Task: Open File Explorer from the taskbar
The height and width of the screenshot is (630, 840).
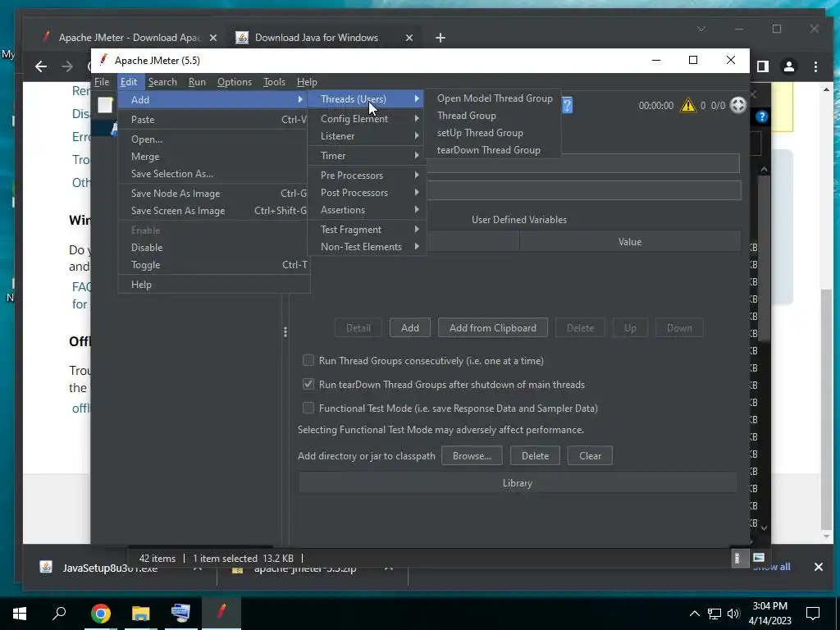Action: coord(140,614)
